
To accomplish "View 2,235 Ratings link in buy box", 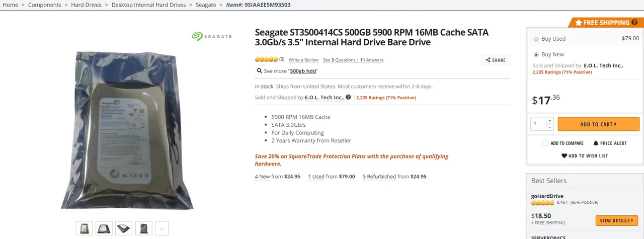I will 562,72.
